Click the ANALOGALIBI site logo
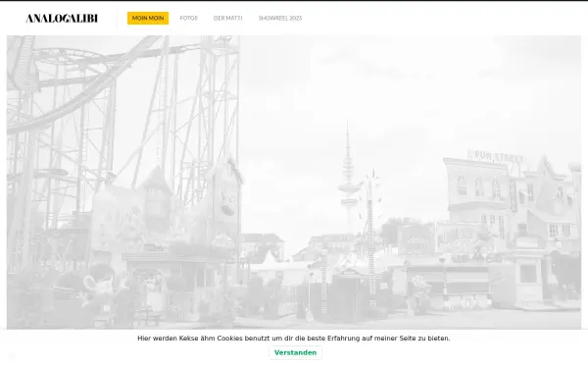 (62, 18)
